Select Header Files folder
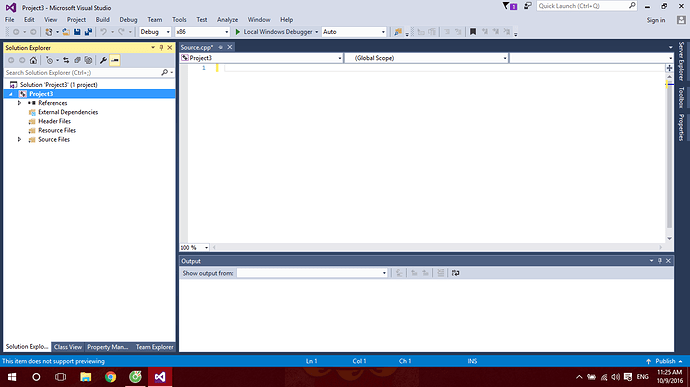690x387 pixels. pyautogui.click(x=55, y=121)
